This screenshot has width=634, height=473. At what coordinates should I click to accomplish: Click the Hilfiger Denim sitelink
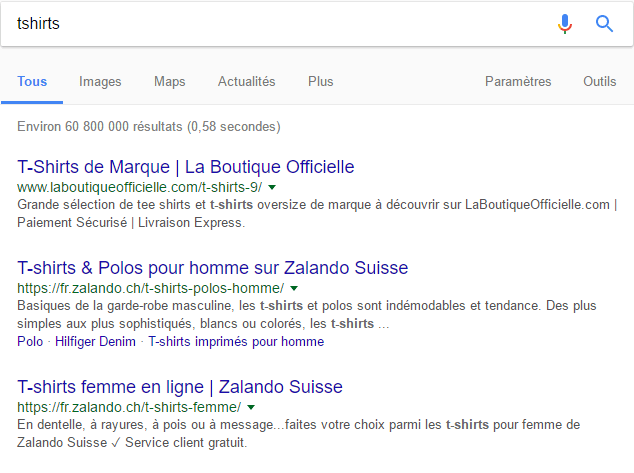click(x=96, y=342)
